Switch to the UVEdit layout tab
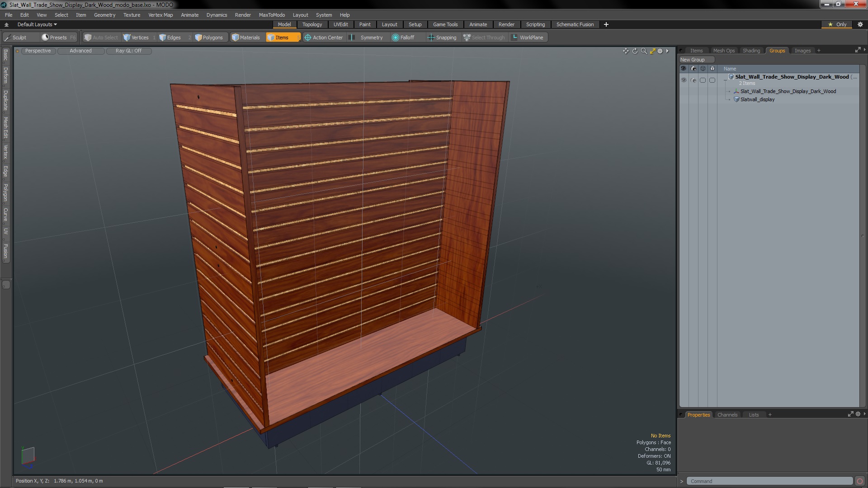Image resolution: width=868 pixels, height=488 pixels. click(x=340, y=24)
